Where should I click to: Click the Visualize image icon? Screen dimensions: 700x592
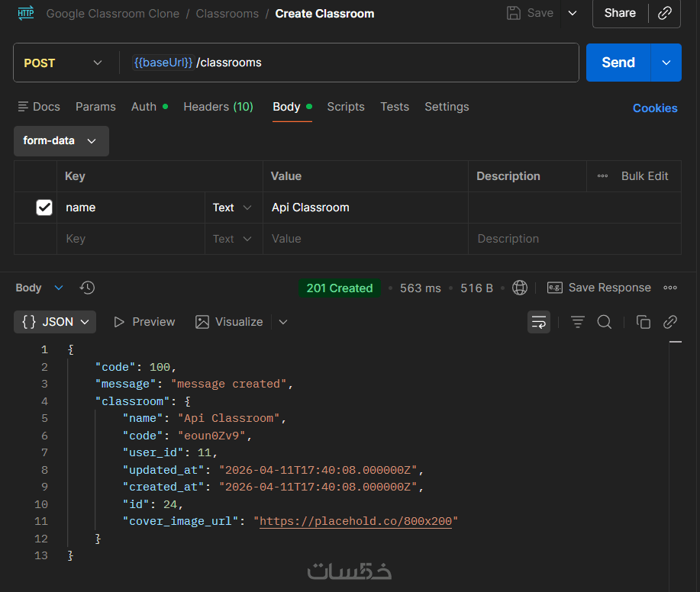pyautogui.click(x=202, y=322)
